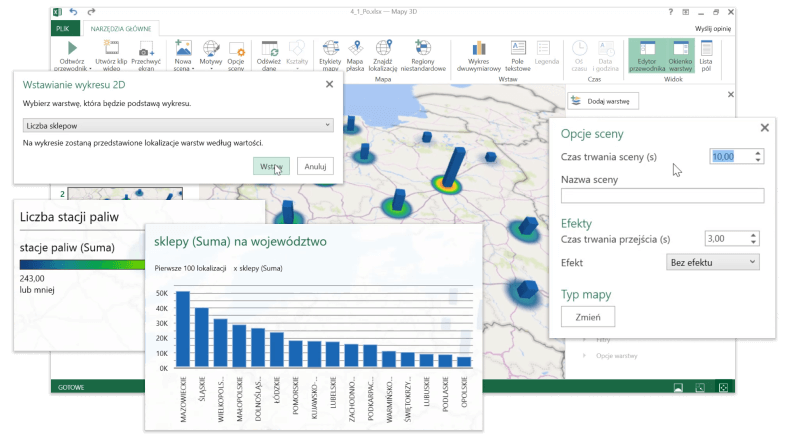Increase Czas trwania sceny stepper
The width and height of the screenshot is (790, 438).
(x=758, y=153)
